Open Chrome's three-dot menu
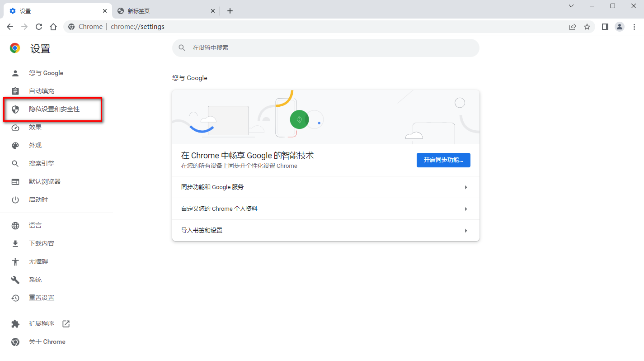 [634, 27]
